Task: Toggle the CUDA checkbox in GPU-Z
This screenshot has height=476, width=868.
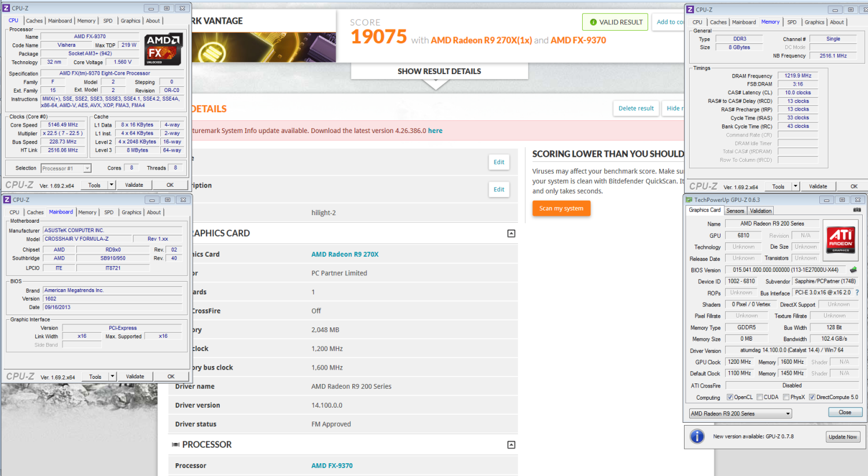Action: click(760, 397)
